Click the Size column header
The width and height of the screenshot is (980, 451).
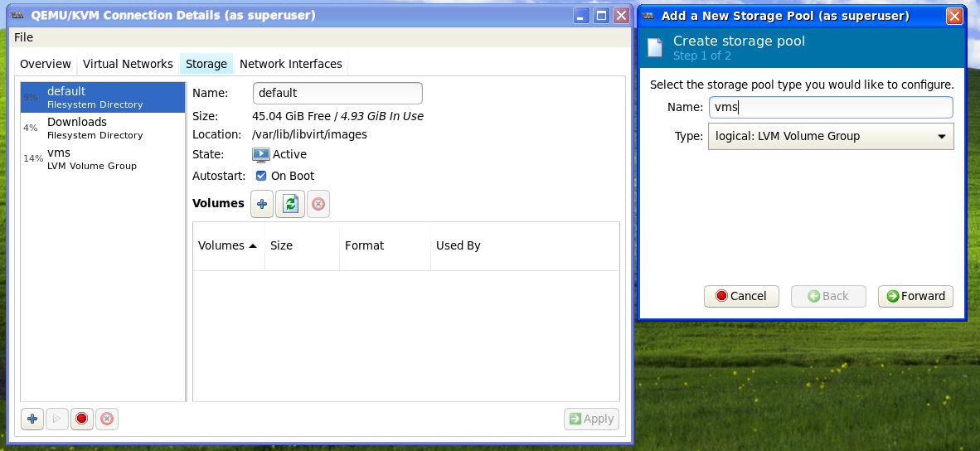302,245
